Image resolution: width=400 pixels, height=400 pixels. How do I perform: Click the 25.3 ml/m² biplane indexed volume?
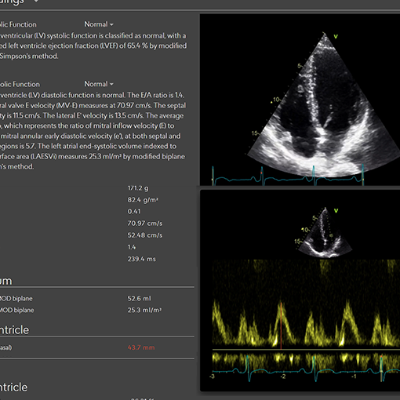(x=144, y=310)
